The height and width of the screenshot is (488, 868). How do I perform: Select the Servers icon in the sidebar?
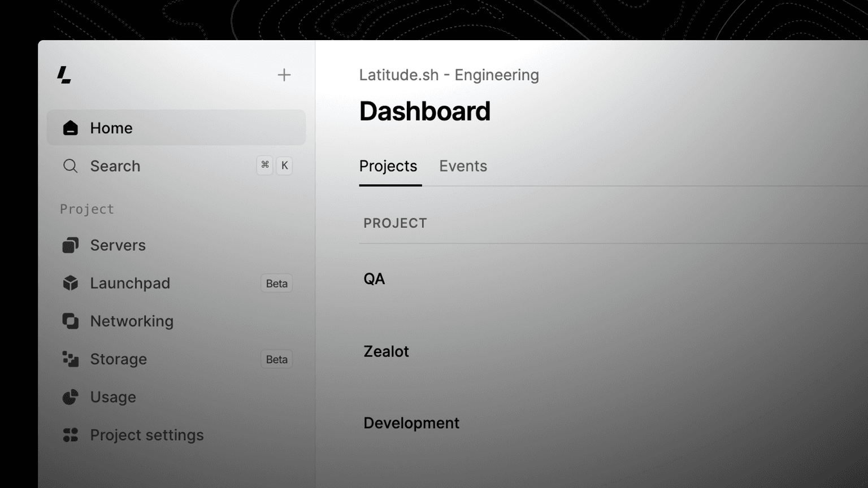click(x=70, y=245)
